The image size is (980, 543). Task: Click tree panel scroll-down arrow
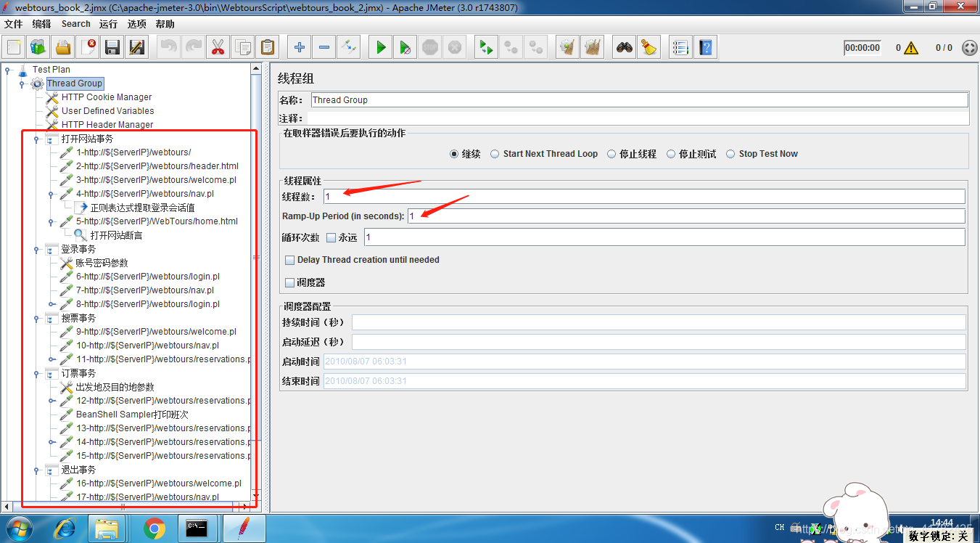256,495
